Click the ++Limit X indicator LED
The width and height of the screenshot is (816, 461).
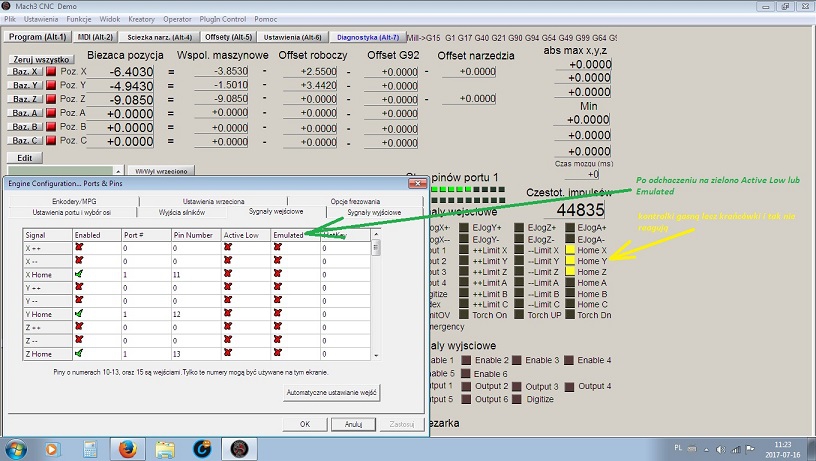pyautogui.click(x=464, y=250)
